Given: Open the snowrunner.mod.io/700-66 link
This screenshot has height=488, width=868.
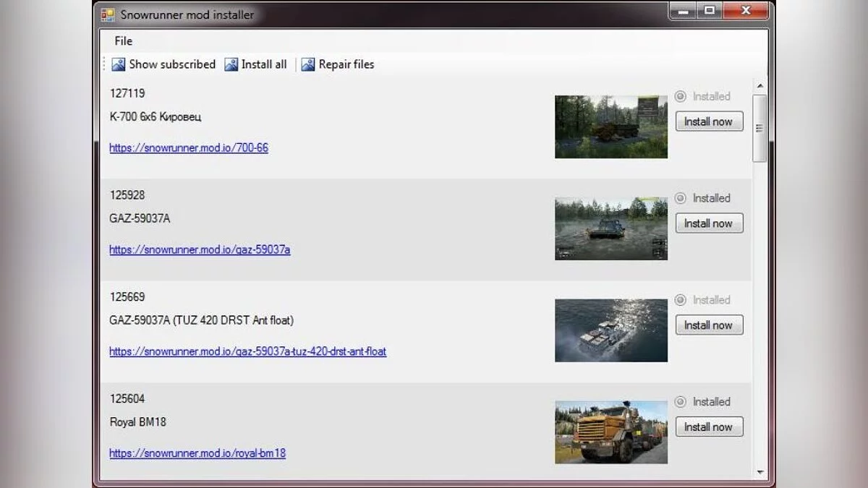Looking at the screenshot, I should pos(189,147).
